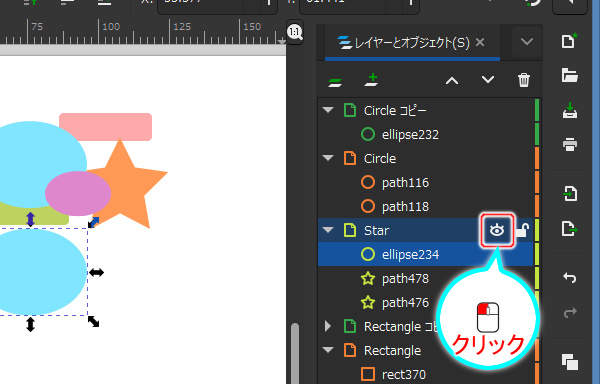Screen dimensions: 600x384
Task: Open a file with the folder icon
Action: (x=569, y=75)
